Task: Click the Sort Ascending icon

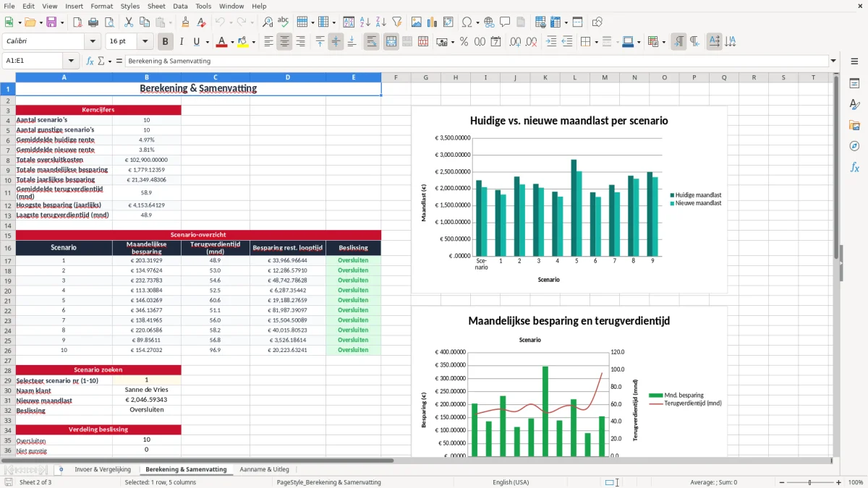Action: [x=365, y=22]
